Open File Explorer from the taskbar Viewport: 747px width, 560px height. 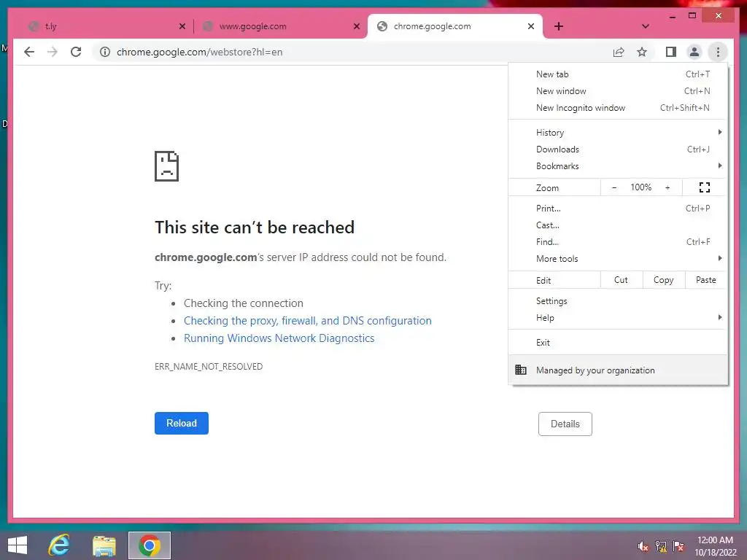tap(104, 545)
